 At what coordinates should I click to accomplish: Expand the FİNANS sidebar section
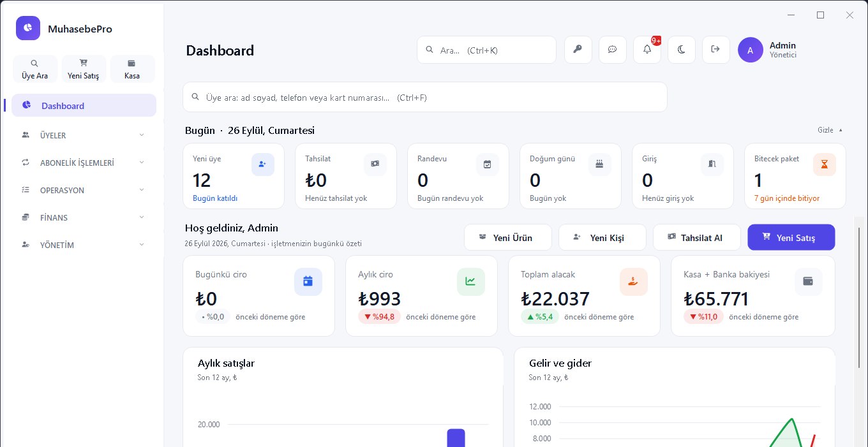(x=84, y=217)
